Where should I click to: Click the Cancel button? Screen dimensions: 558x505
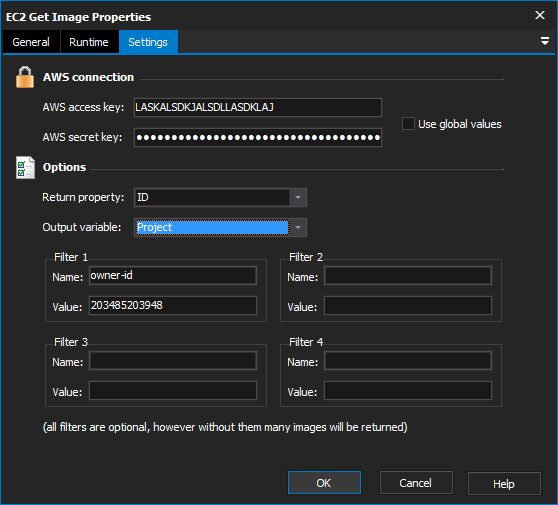click(x=416, y=483)
